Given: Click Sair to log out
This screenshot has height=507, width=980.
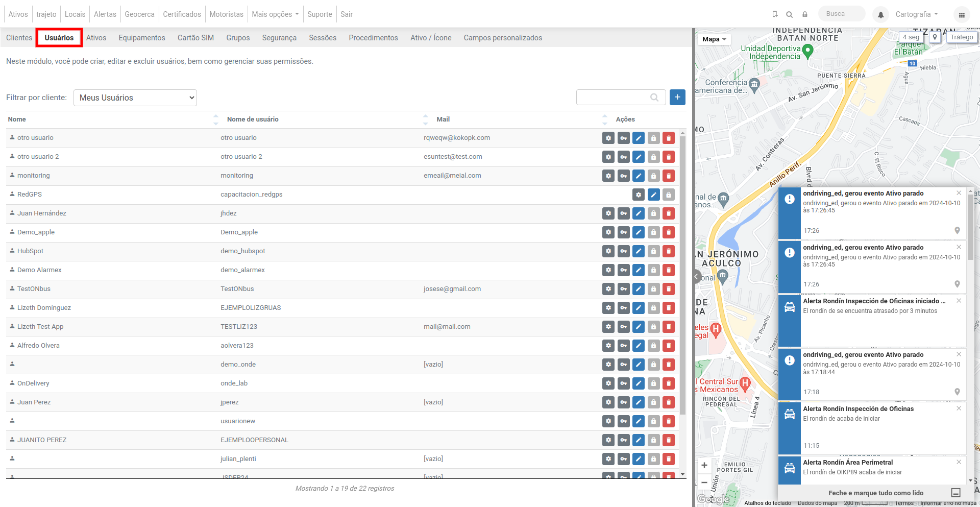Looking at the screenshot, I should click(347, 14).
